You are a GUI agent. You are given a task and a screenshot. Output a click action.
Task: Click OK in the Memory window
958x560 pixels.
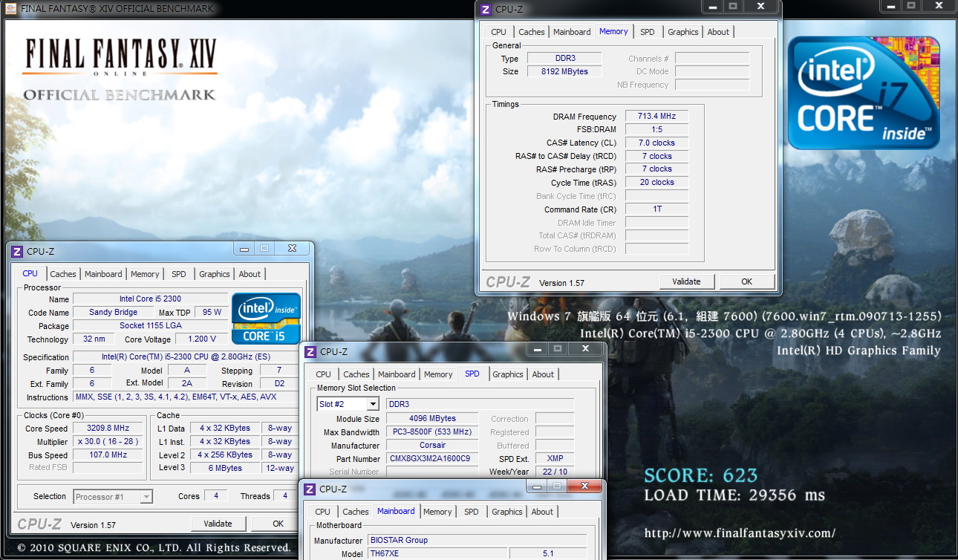[x=747, y=281]
